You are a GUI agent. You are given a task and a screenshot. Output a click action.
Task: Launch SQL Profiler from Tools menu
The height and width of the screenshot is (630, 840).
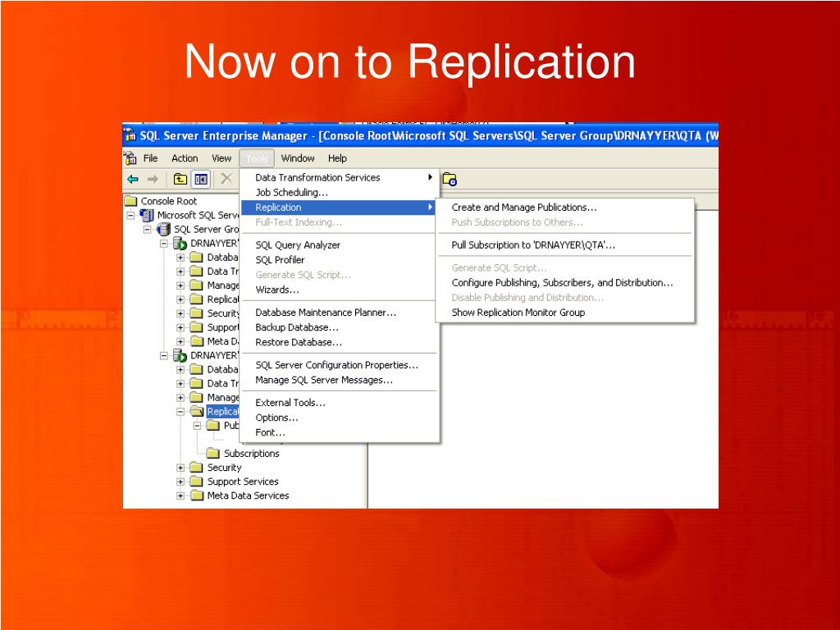pyautogui.click(x=338, y=260)
